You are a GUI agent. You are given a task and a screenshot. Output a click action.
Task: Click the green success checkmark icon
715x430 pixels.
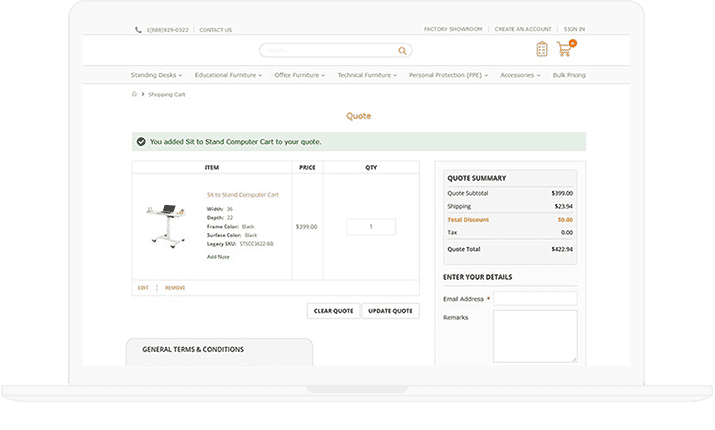tap(141, 142)
